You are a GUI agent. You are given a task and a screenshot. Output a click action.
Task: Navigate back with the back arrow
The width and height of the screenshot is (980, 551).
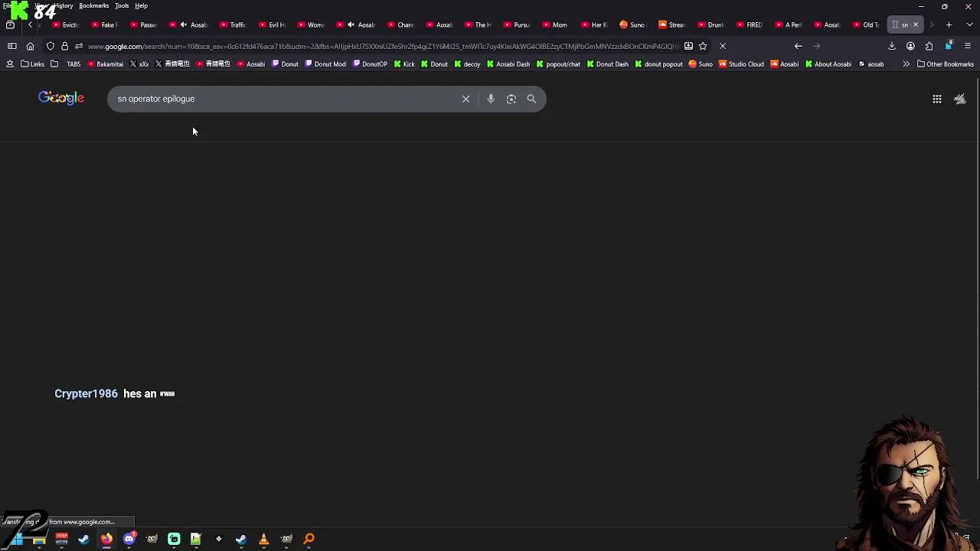tap(798, 46)
